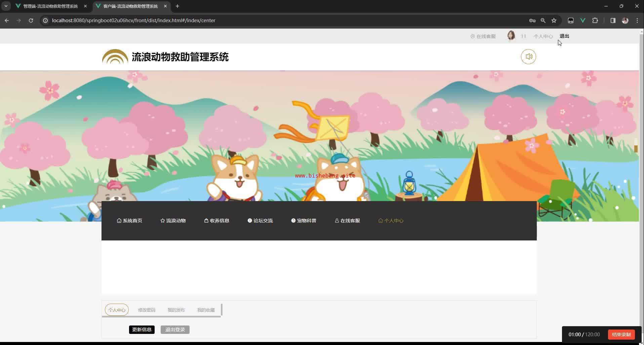This screenshot has height=345, width=644.
Task: Click 退出 link in top bar
Action: pyautogui.click(x=564, y=36)
